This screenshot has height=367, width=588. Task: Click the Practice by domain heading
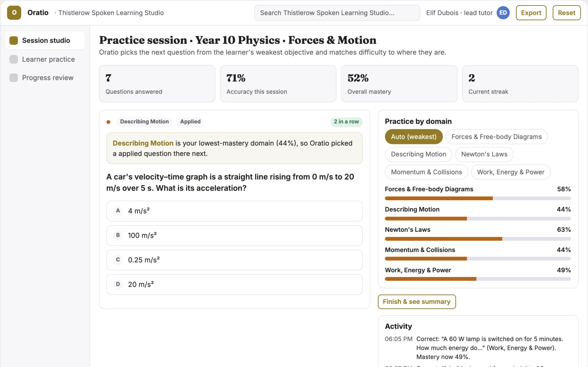(x=418, y=121)
